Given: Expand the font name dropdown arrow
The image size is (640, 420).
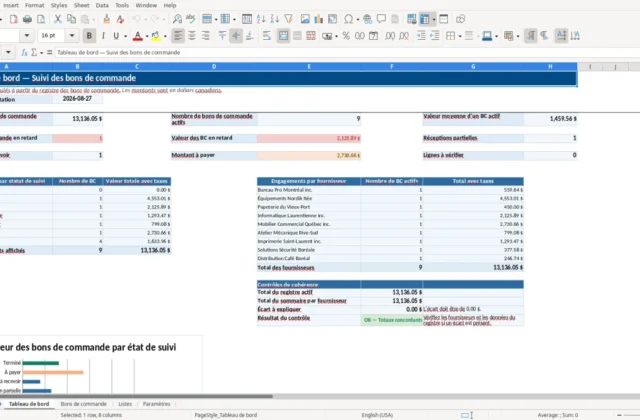Looking at the screenshot, I should [x=27, y=36].
